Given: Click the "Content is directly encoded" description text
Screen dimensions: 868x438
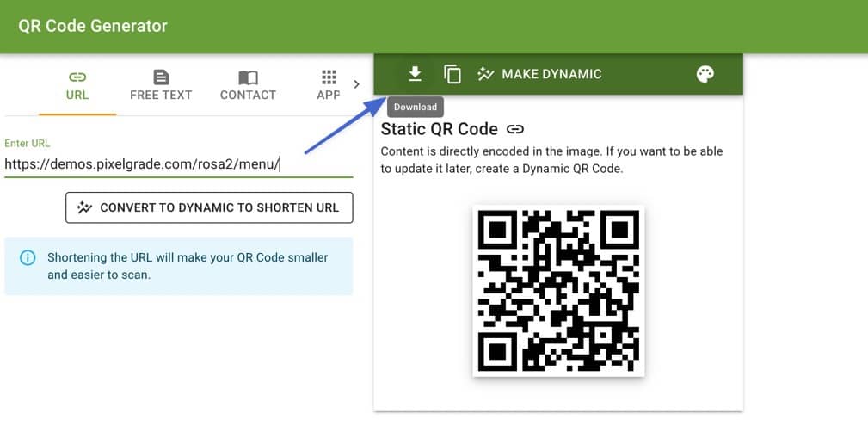Looking at the screenshot, I should [552, 160].
